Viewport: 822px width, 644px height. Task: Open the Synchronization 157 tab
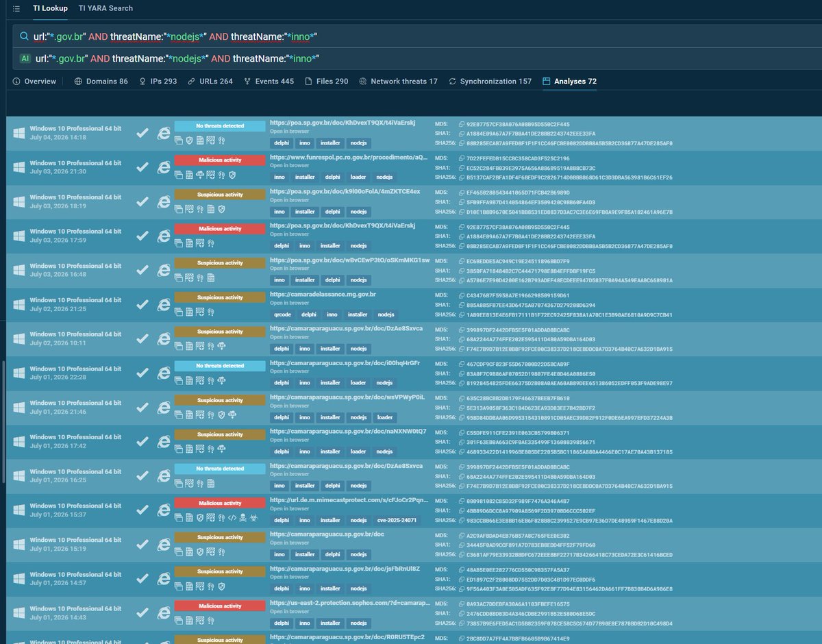pyautogui.click(x=490, y=82)
